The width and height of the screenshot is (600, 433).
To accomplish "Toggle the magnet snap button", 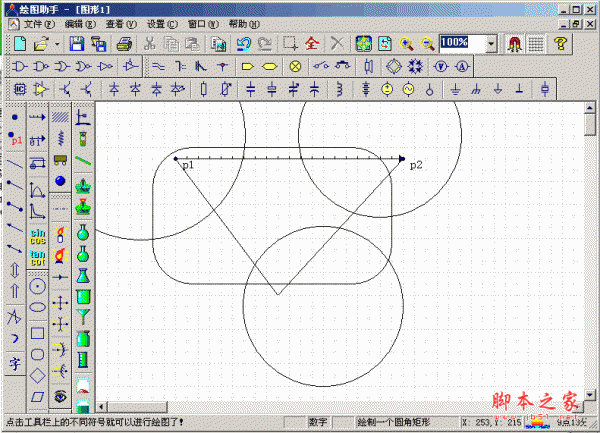I will [x=515, y=44].
